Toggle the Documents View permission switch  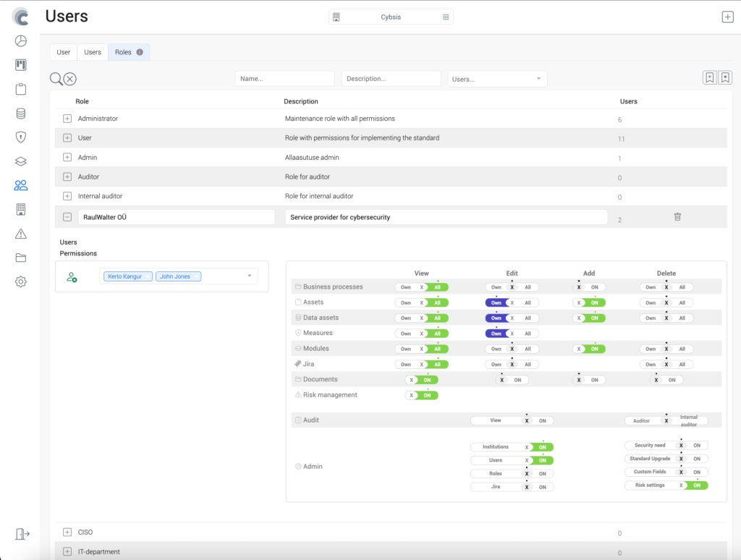point(421,380)
